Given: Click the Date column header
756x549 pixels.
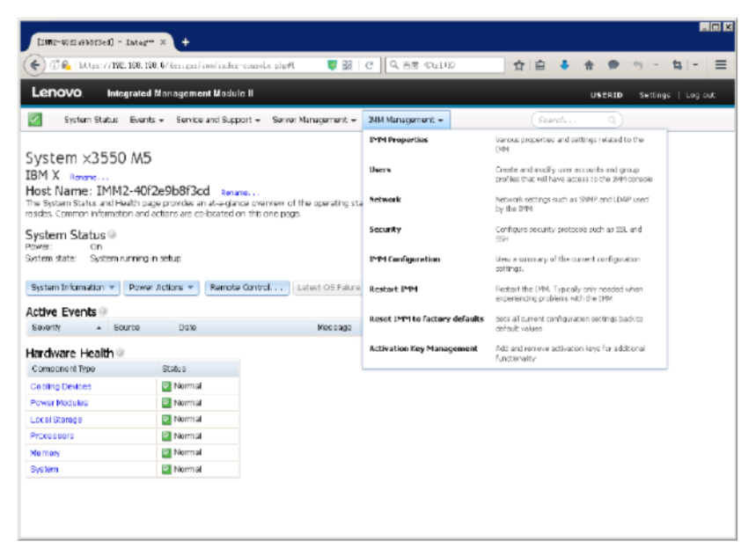Looking at the screenshot, I should (187, 328).
